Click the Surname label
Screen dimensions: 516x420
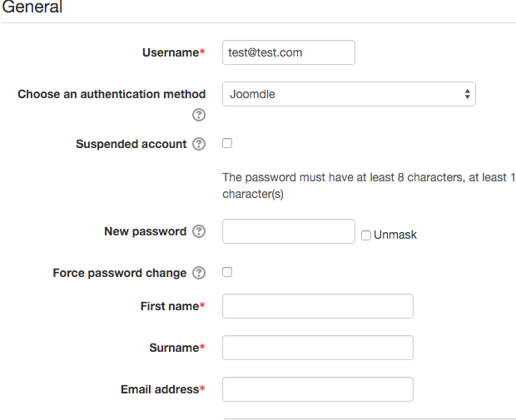(x=172, y=348)
